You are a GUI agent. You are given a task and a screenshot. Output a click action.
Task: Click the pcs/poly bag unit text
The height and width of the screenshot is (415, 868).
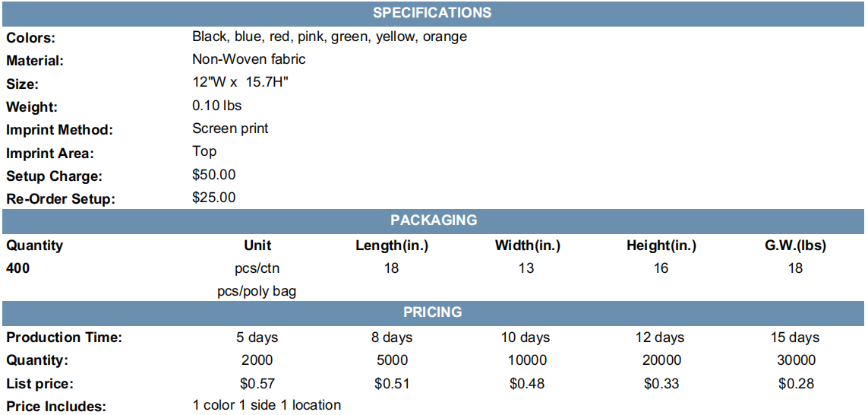tap(257, 292)
